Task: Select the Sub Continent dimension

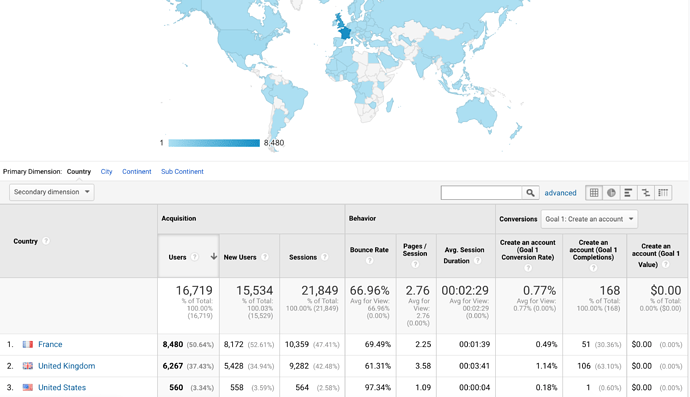Action: 182,172
